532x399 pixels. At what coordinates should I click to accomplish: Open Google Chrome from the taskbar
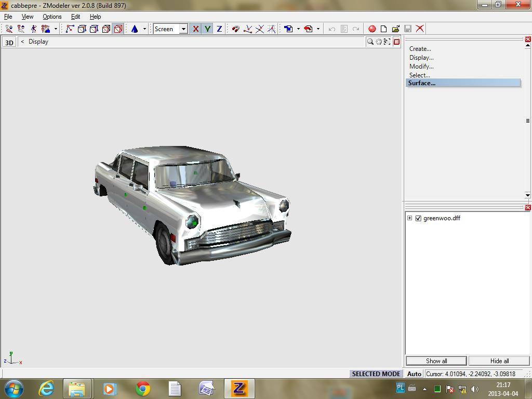click(x=143, y=388)
